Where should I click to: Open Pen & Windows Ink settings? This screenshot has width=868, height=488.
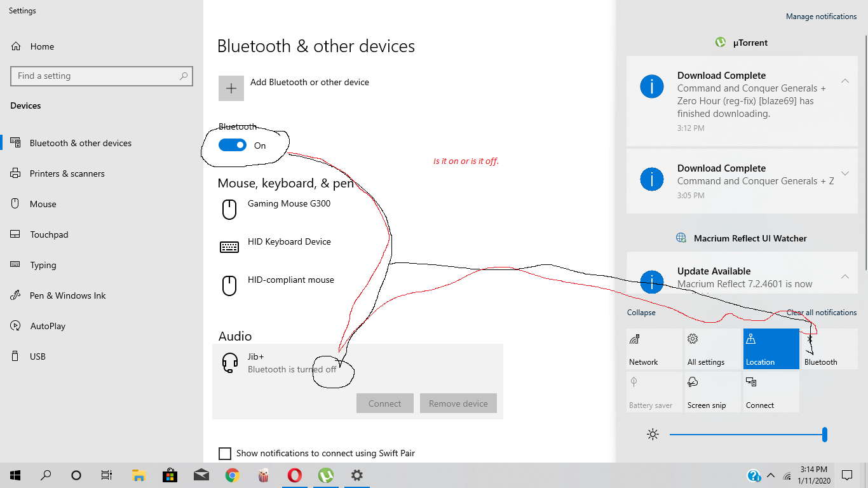[66, 295]
